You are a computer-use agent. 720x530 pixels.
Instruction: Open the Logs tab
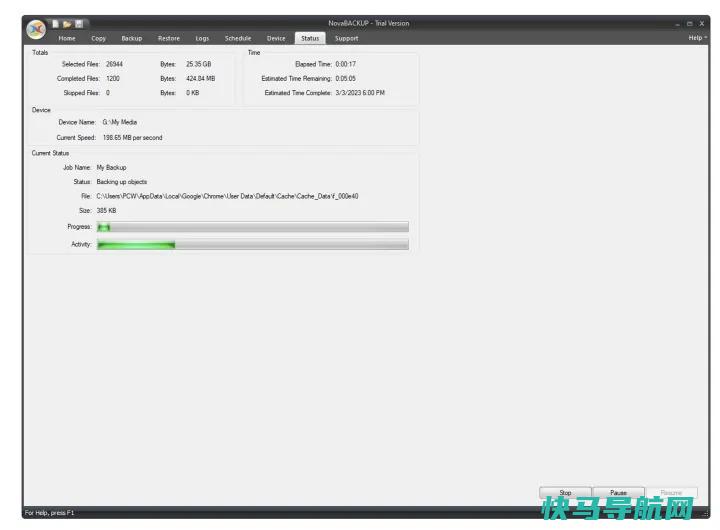coord(202,39)
